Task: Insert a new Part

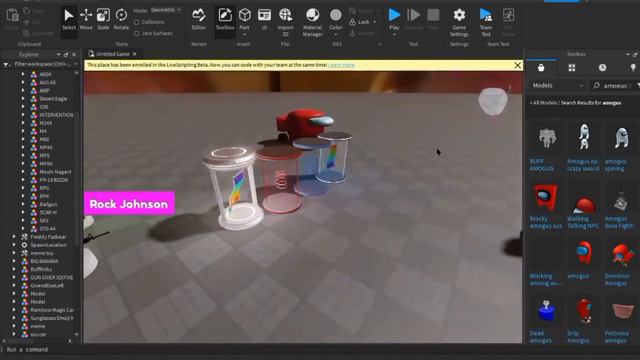Action: (x=244, y=20)
